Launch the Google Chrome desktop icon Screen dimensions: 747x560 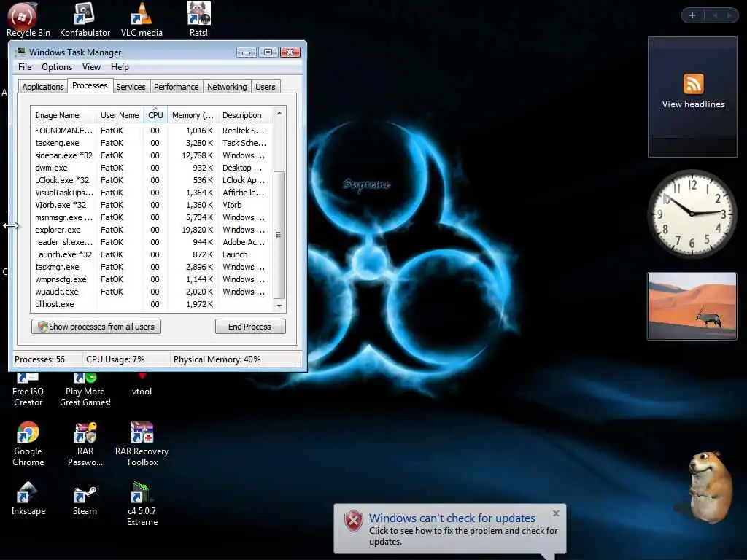click(28, 444)
